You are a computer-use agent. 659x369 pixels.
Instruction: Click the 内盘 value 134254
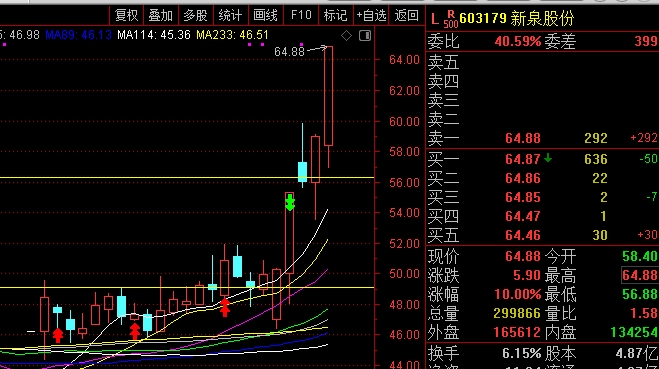[x=635, y=332]
